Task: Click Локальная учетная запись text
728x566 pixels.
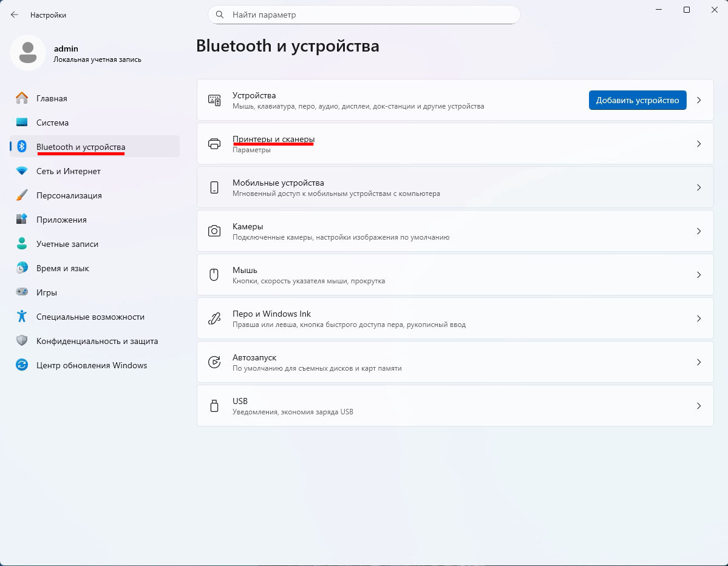Action: point(98,59)
